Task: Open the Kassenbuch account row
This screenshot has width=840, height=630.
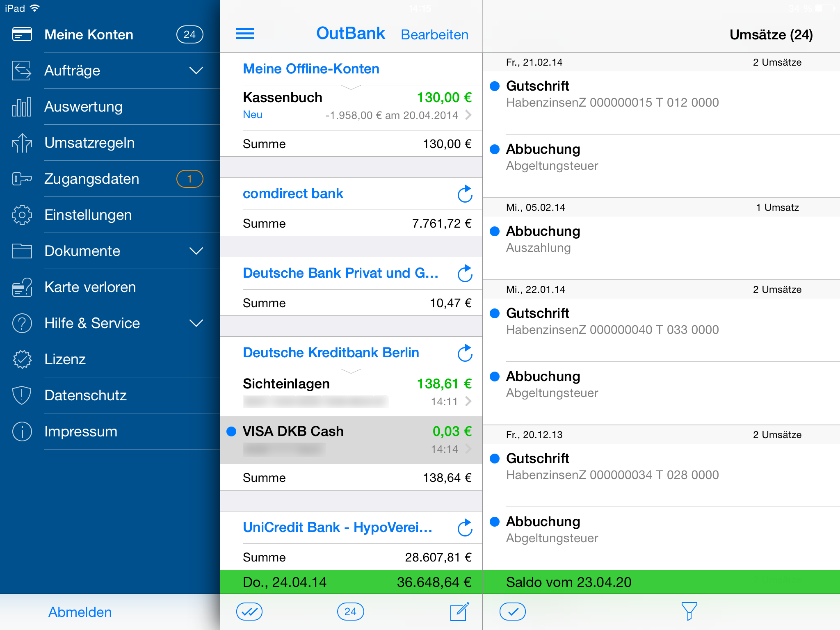Action: coord(356,107)
